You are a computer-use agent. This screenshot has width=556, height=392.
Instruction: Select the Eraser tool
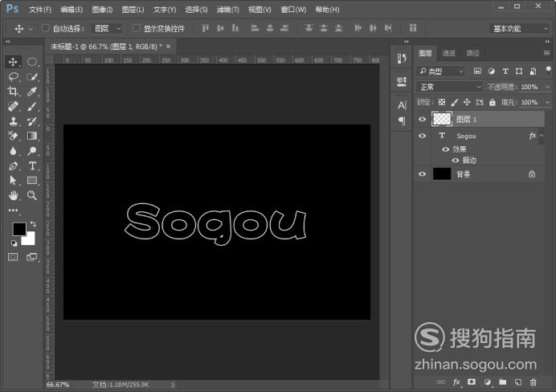(x=13, y=136)
